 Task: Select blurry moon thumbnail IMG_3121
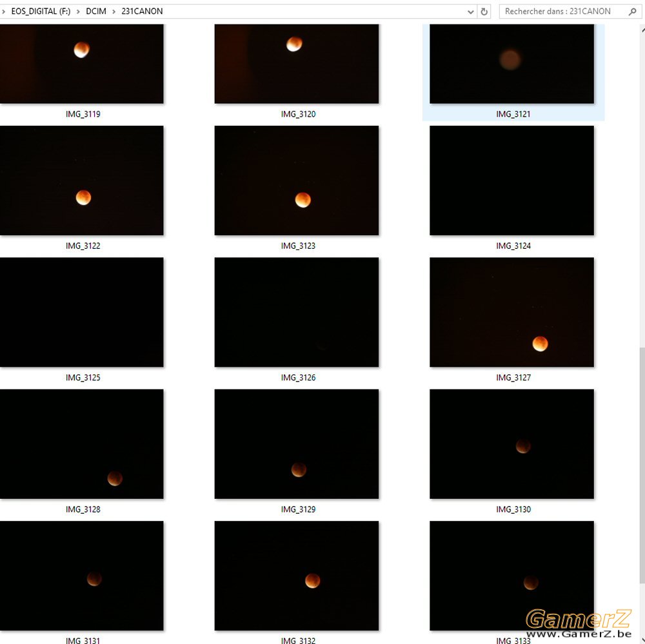tap(511, 64)
